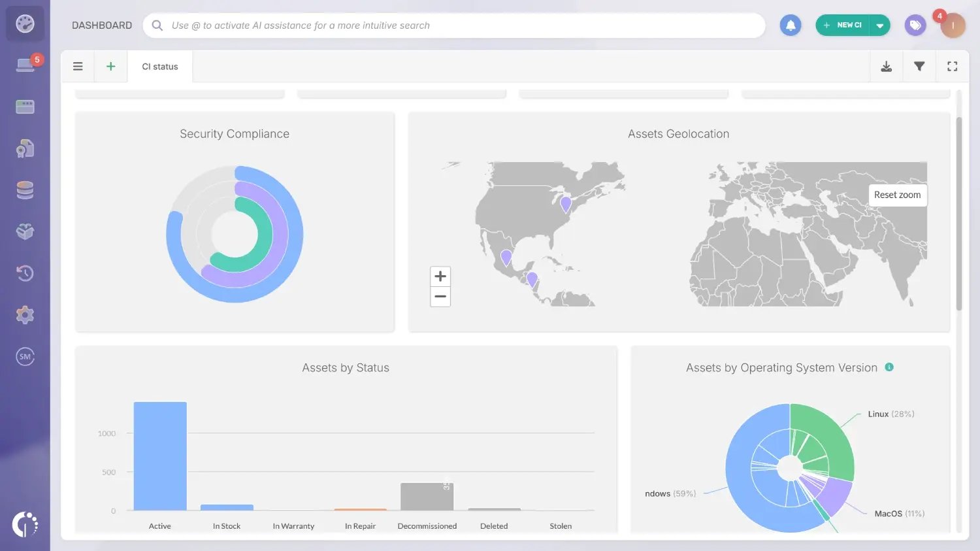
Task: Open the hamburger menu next to the tabs
Action: click(x=78, y=66)
